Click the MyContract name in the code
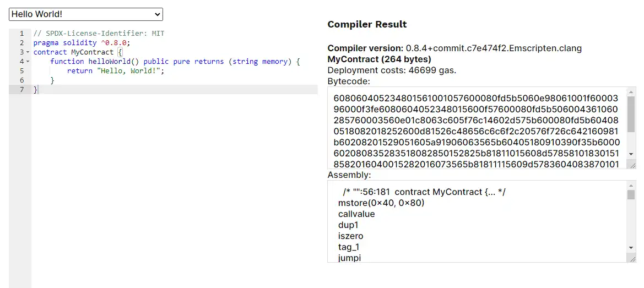Image resolution: width=644 pixels, height=288 pixels. (x=92, y=52)
